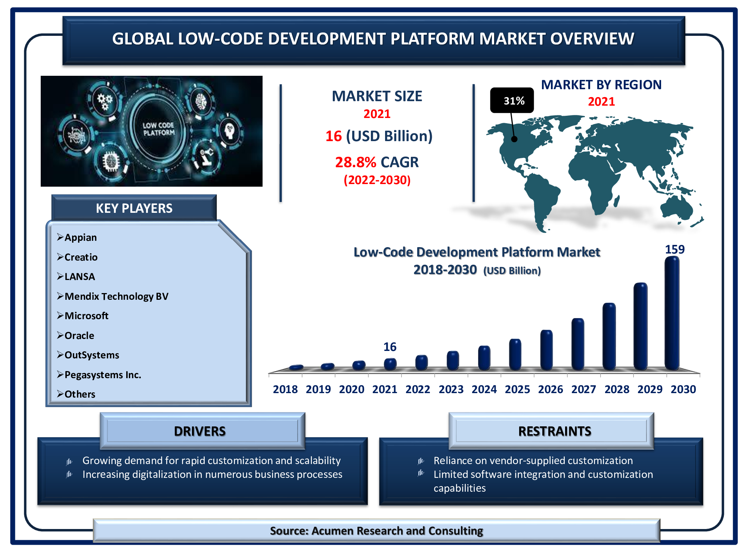Screen dimensions: 747x560
Task: Click the 'Microsoft' key player entry
Action: [86, 316]
